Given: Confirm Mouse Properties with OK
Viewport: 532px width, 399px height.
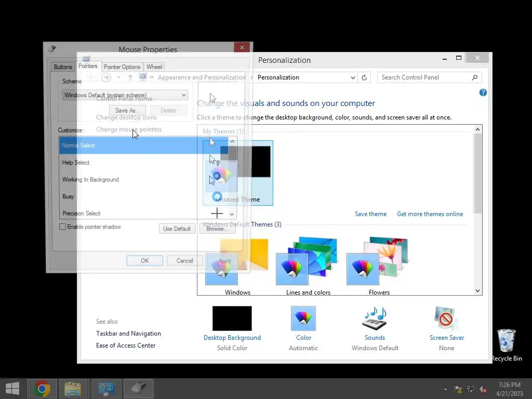Looking at the screenshot, I should pos(144,261).
